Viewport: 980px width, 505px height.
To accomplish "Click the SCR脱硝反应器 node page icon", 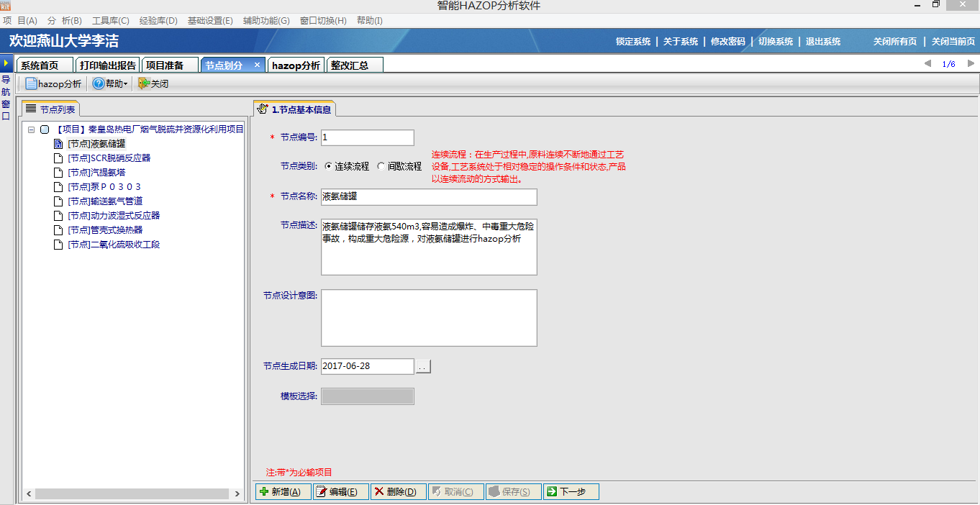I will (x=59, y=158).
